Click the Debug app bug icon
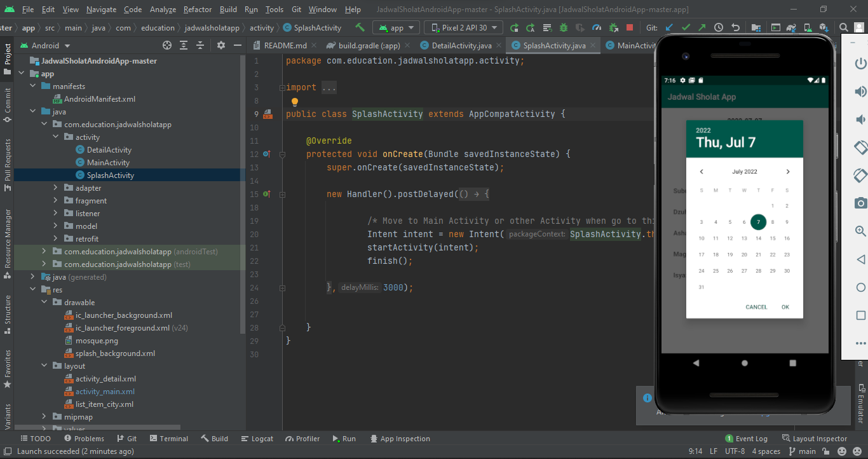The width and height of the screenshot is (868, 459). pos(564,28)
